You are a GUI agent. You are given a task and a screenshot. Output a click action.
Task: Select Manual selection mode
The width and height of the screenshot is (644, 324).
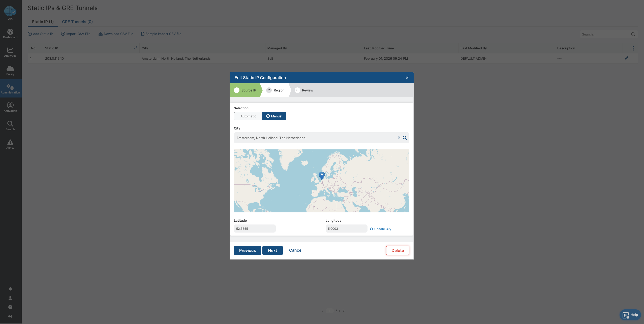(x=274, y=116)
